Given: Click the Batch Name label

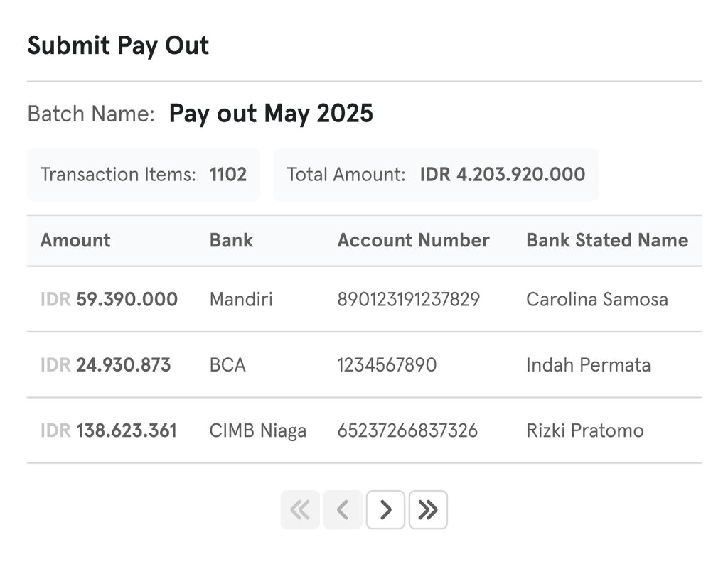Looking at the screenshot, I should tap(91, 114).
